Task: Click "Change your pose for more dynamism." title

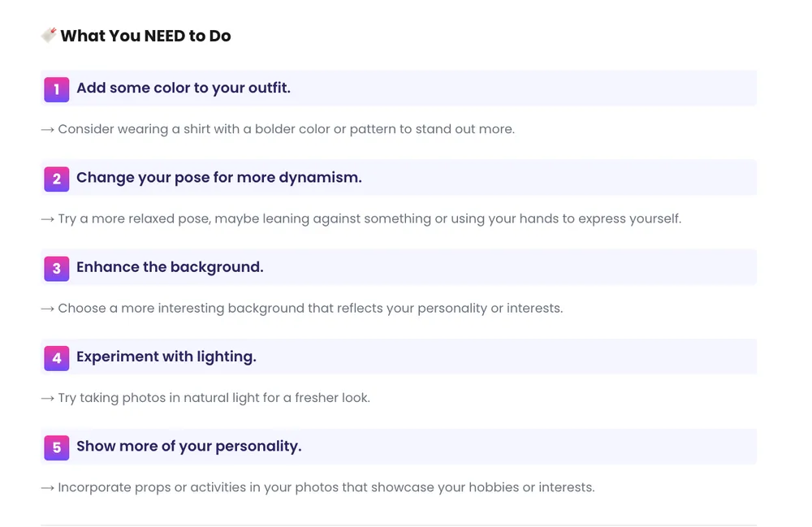Action: 218,177
